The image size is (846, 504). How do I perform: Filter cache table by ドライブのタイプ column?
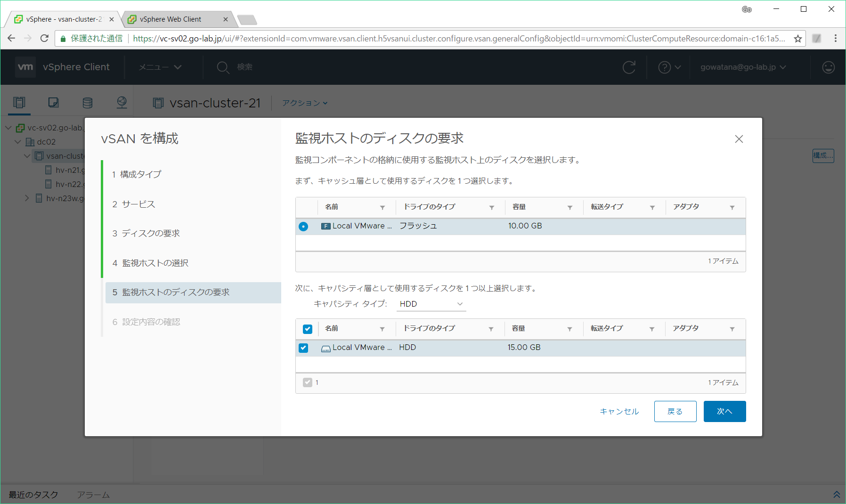[x=492, y=207]
